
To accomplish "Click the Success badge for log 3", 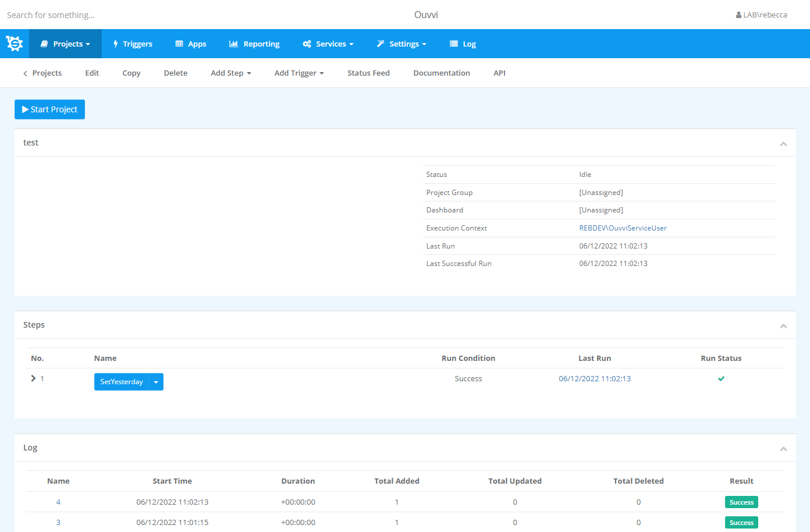I will tap(741, 523).
